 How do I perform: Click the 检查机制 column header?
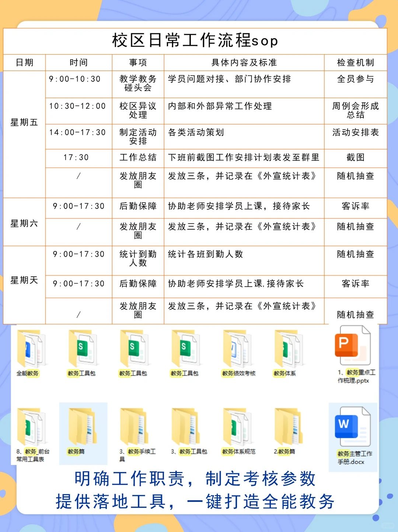356,62
